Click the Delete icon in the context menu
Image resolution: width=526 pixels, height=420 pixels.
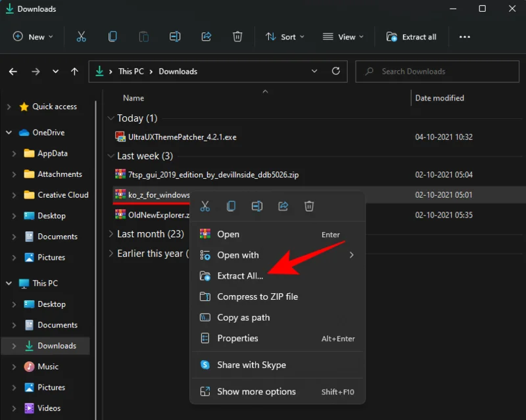309,206
